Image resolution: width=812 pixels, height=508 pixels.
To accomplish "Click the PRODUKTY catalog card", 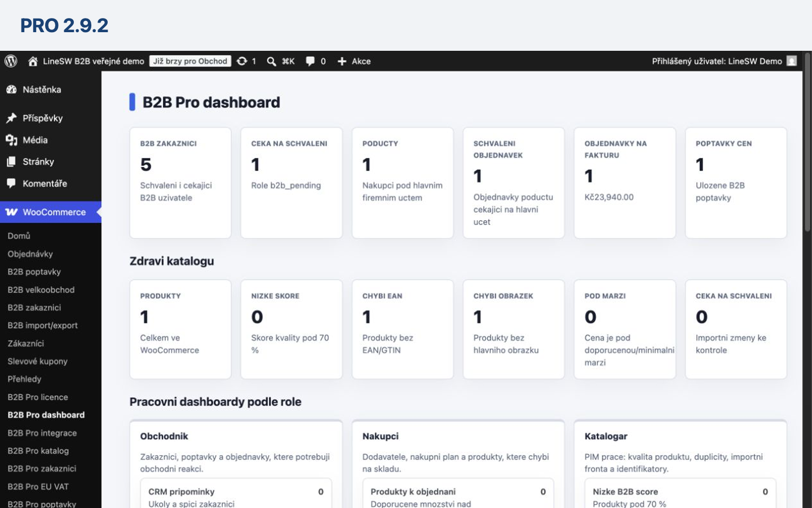I will coord(180,329).
